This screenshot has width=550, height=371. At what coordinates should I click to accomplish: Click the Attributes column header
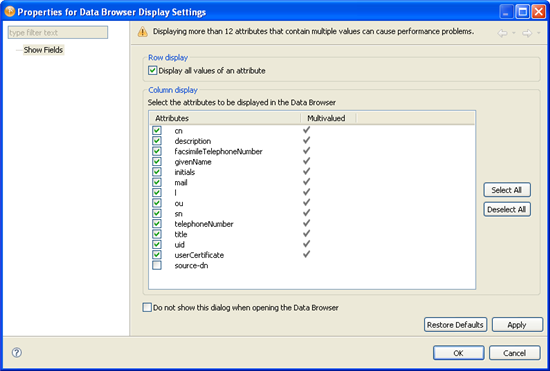225,118
